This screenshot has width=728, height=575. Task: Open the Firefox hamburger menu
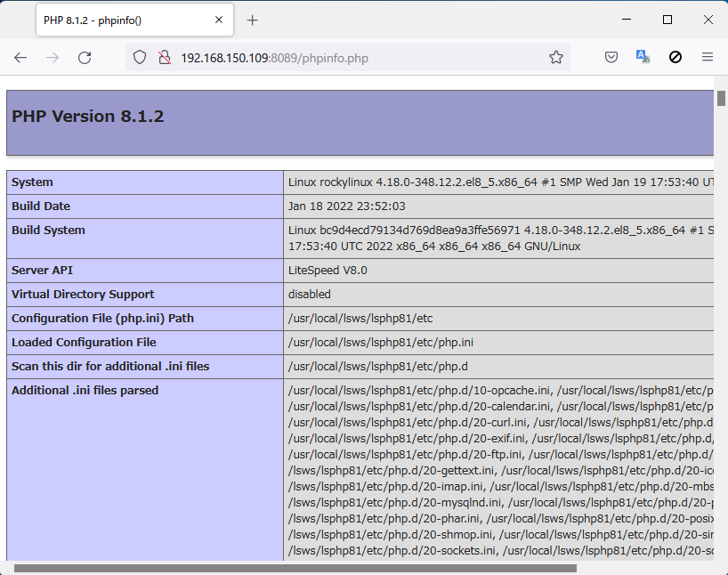(x=708, y=58)
